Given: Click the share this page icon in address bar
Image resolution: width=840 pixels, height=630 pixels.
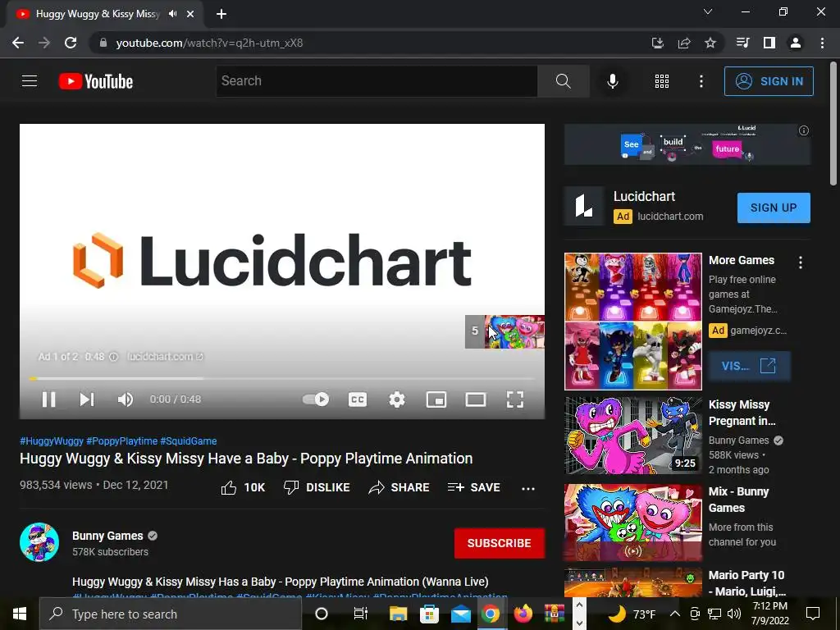Looking at the screenshot, I should click(684, 43).
